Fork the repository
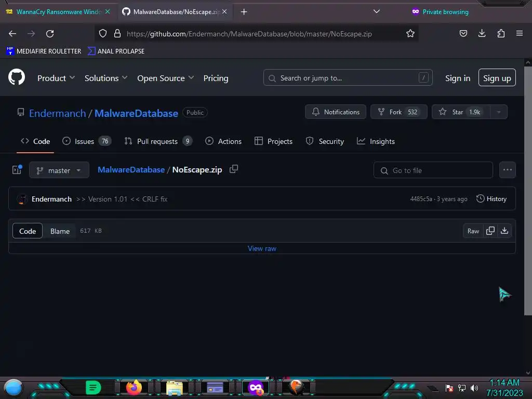The image size is (532, 399). (x=398, y=112)
